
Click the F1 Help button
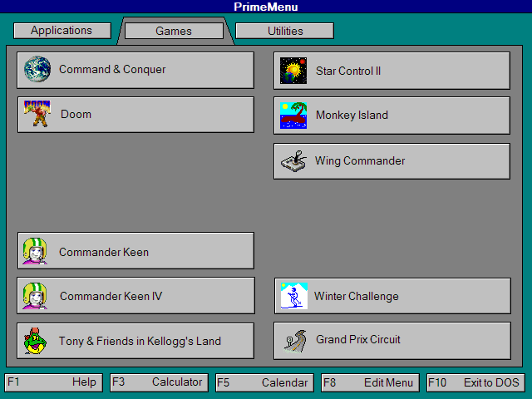[x=53, y=382]
